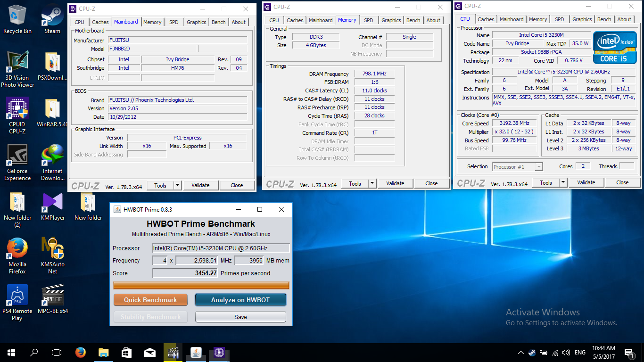
Task: Click memory Type DDR3 value
Action: (x=315, y=37)
